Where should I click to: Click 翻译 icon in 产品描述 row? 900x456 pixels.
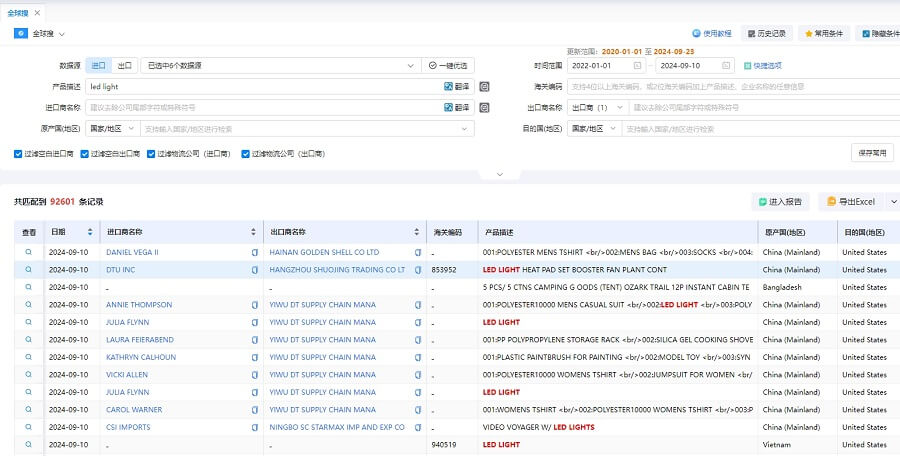click(457, 87)
